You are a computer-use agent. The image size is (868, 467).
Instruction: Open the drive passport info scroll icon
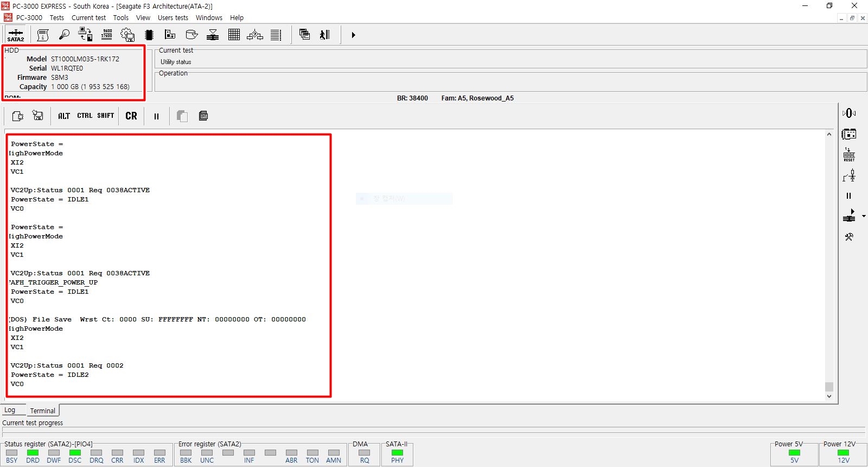(x=43, y=35)
